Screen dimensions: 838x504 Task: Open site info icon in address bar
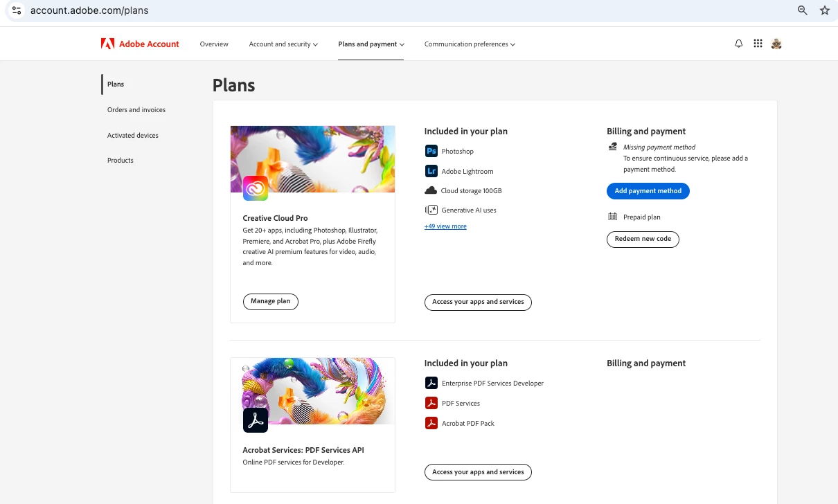pos(17,10)
